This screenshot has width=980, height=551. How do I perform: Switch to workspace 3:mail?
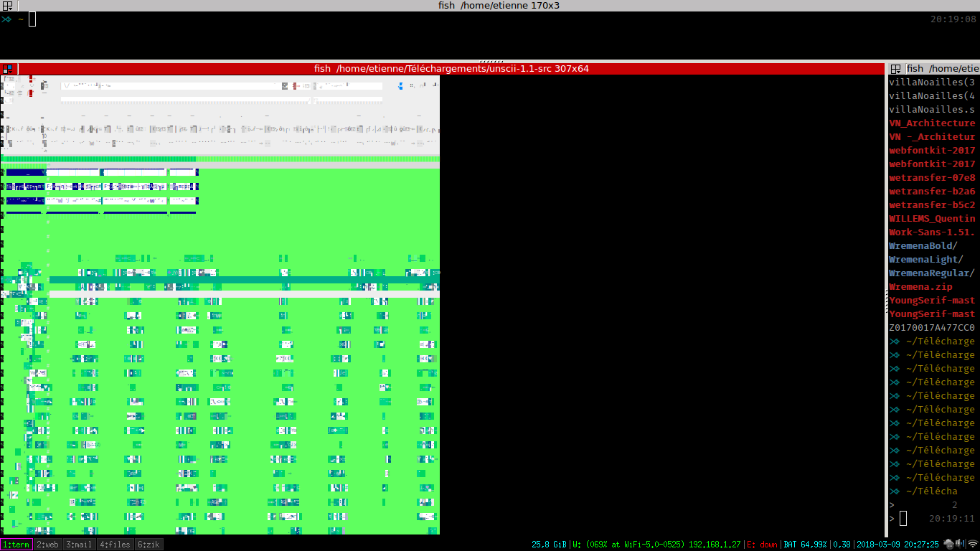click(x=80, y=545)
